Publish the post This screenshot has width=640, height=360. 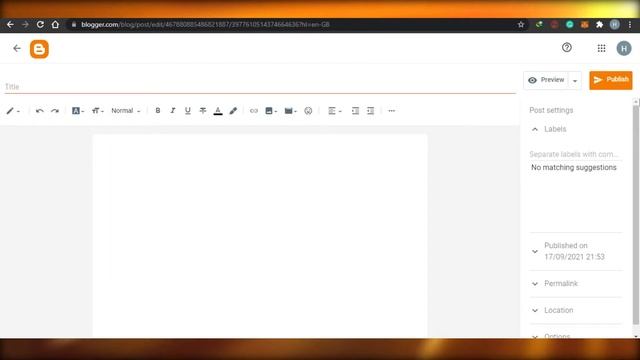click(611, 80)
